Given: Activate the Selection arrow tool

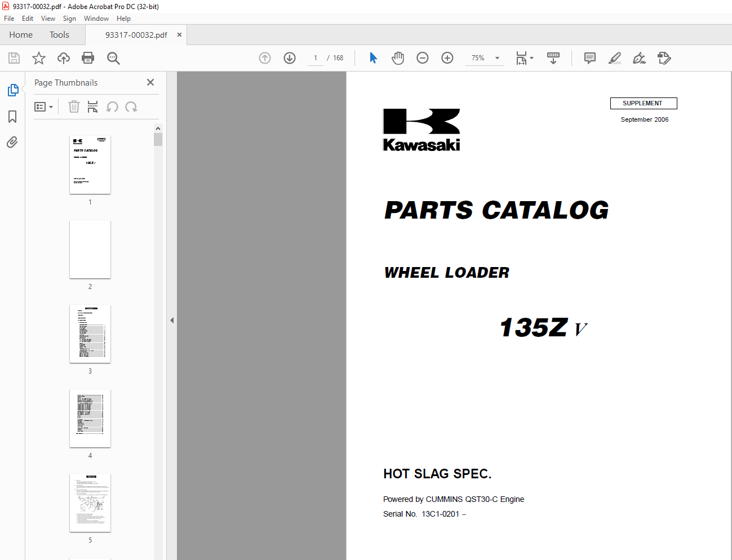Looking at the screenshot, I should pyautogui.click(x=373, y=58).
